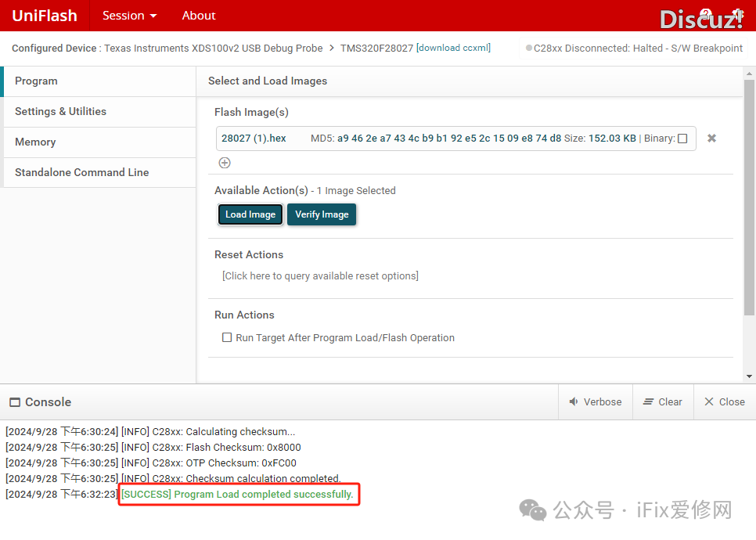Open the About menu item

pyautogui.click(x=199, y=16)
